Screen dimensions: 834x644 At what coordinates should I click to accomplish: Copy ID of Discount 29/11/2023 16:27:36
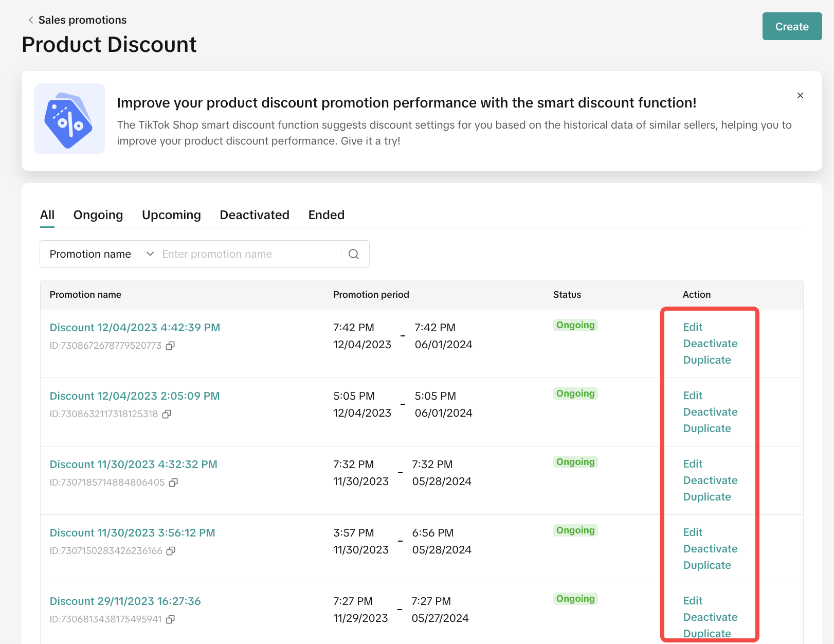[x=171, y=619]
